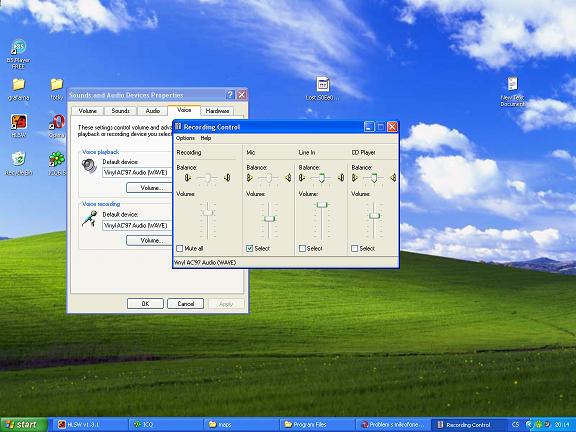This screenshot has width=576, height=432.
Task: Click the microphone icon in Voice recording section
Action: (x=89, y=219)
